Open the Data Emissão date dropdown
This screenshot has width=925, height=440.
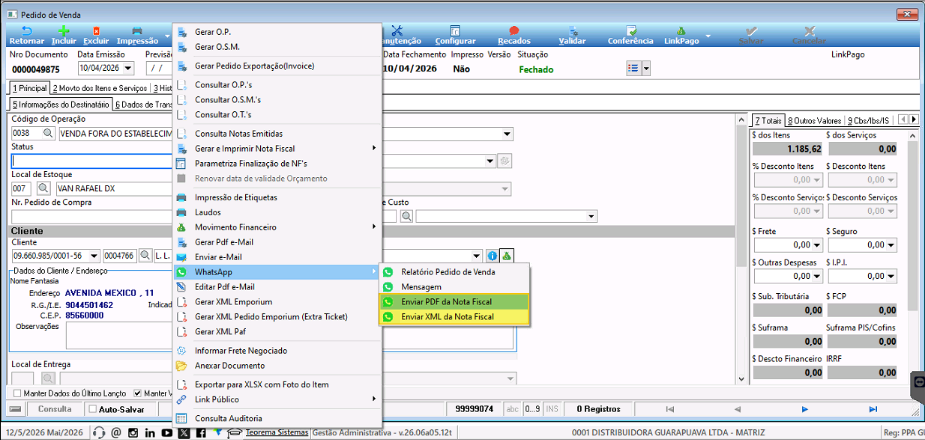pos(129,68)
